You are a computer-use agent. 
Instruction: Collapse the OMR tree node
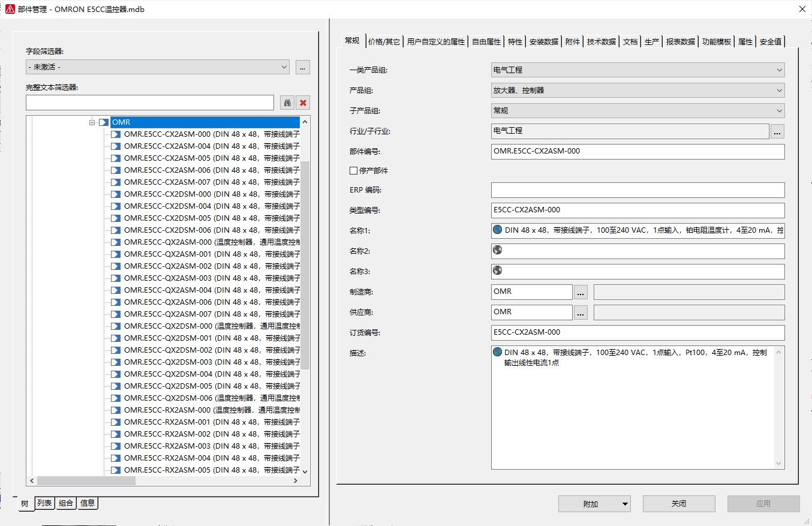pyautogui.click(x=92, y=122)
